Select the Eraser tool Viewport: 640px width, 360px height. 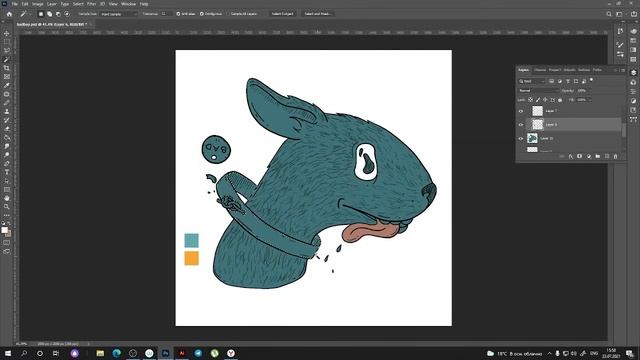[7, 129]
